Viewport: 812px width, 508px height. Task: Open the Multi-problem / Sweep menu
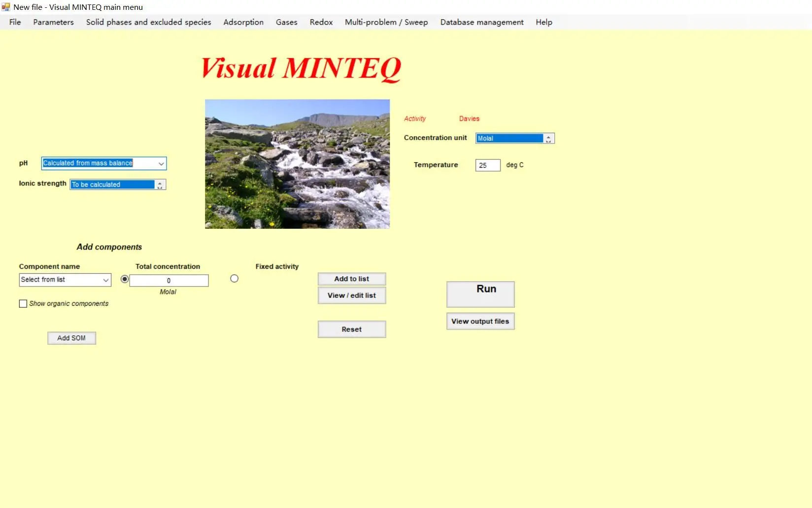(386, 22)
